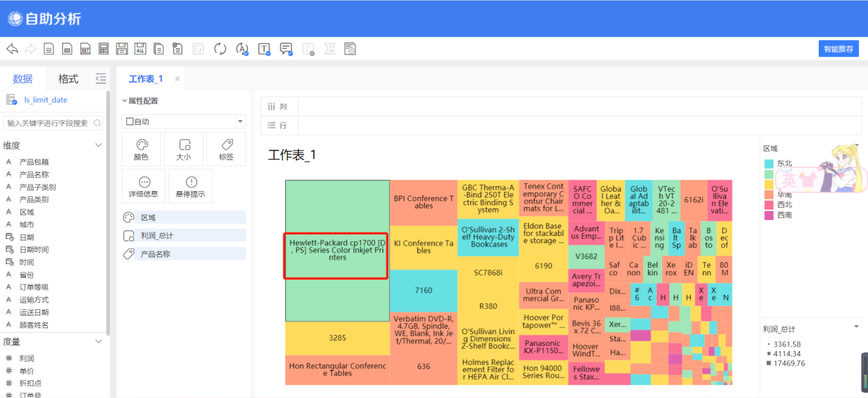Open the 标签 label mark card
This screenshot has width=868, height=398.
pyautogui.click(x=226, y=149)
